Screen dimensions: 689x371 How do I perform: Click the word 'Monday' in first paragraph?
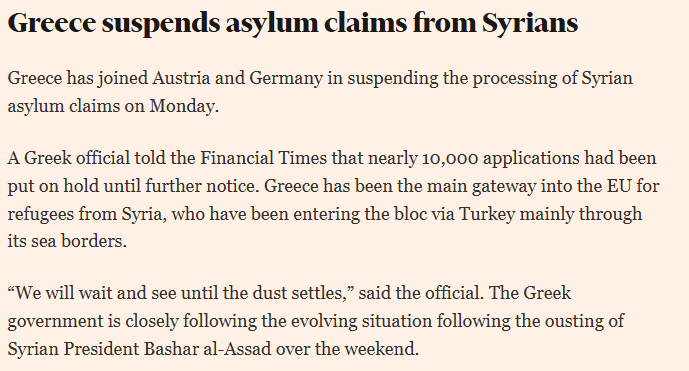(182, 106)
